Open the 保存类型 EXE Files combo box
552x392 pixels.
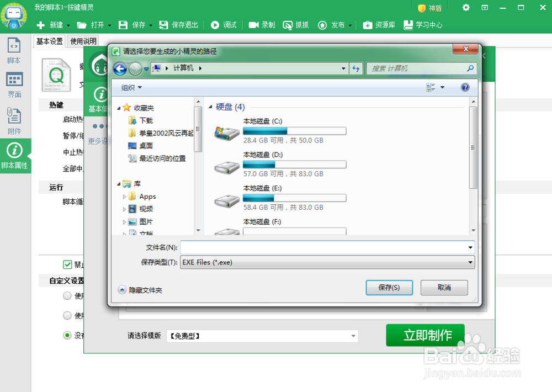[x=327, y=262]
